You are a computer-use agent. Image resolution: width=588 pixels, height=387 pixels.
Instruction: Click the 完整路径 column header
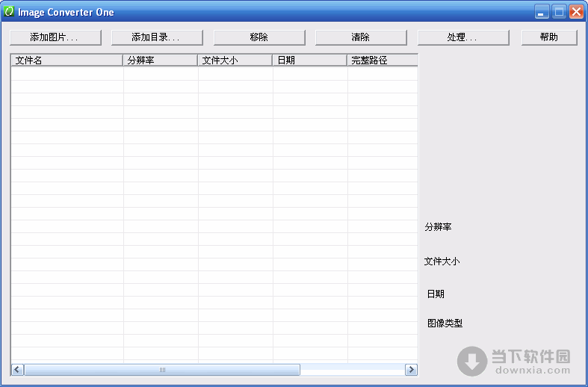(x=382, y=61)
